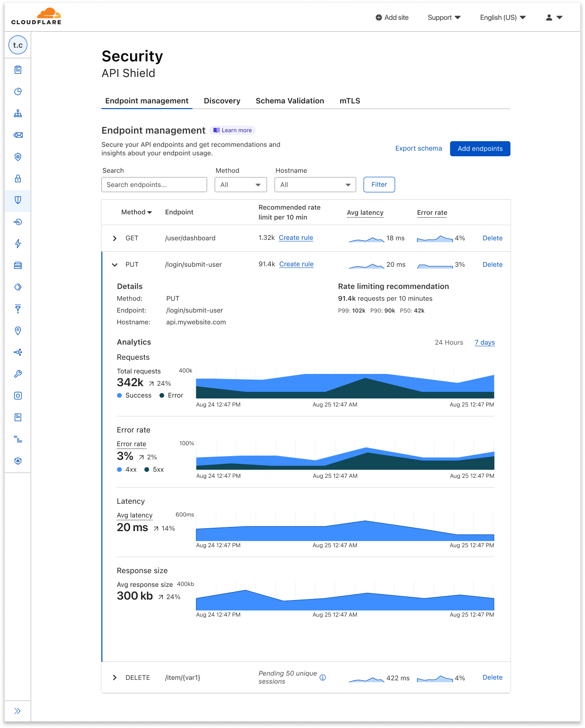This screenshot has width=585, height=728.
Task: Focus the Search endpoints input field
Action: [x=154, y=185]
